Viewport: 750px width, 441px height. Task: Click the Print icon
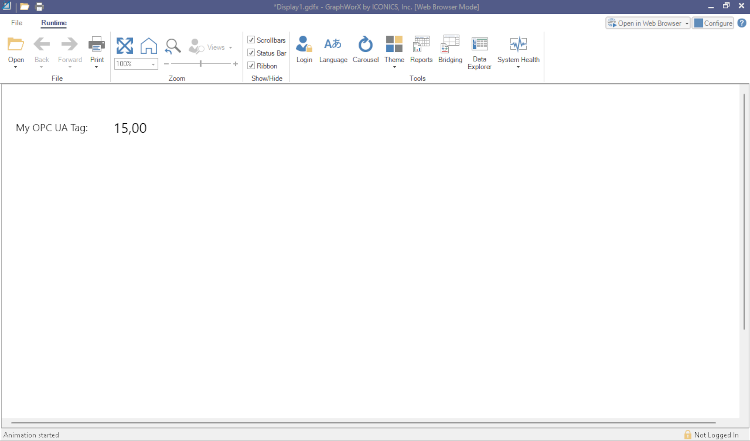pos(97,44)
